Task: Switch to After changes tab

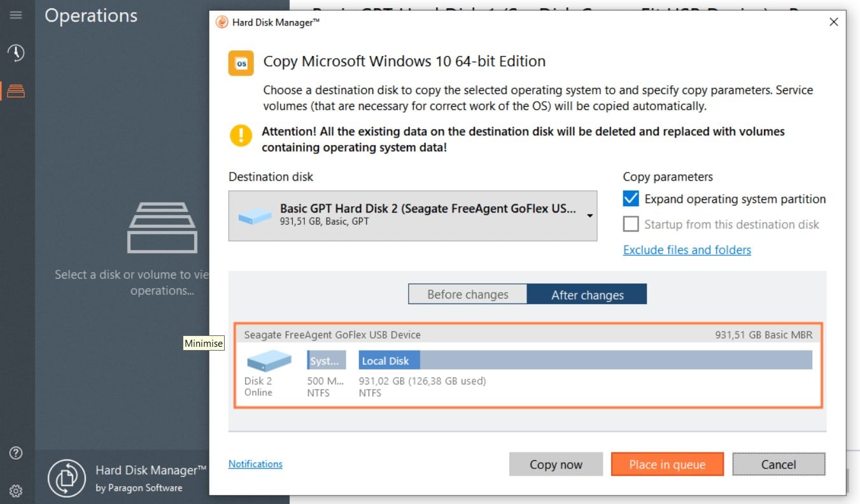Action: 587,295
